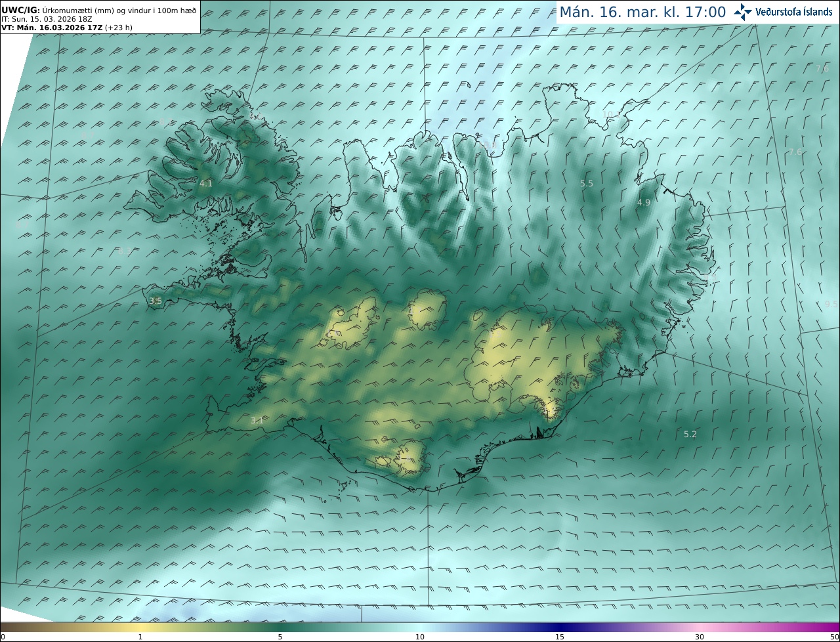840x642 pixels.
Task: Click the 15 label on the colour scale
Action: coord(560,637)
